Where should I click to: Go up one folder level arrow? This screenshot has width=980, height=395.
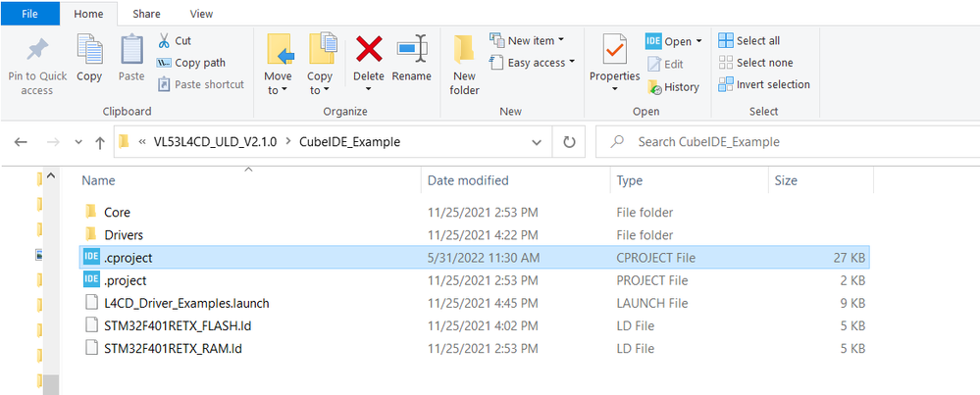click(99, 142)
